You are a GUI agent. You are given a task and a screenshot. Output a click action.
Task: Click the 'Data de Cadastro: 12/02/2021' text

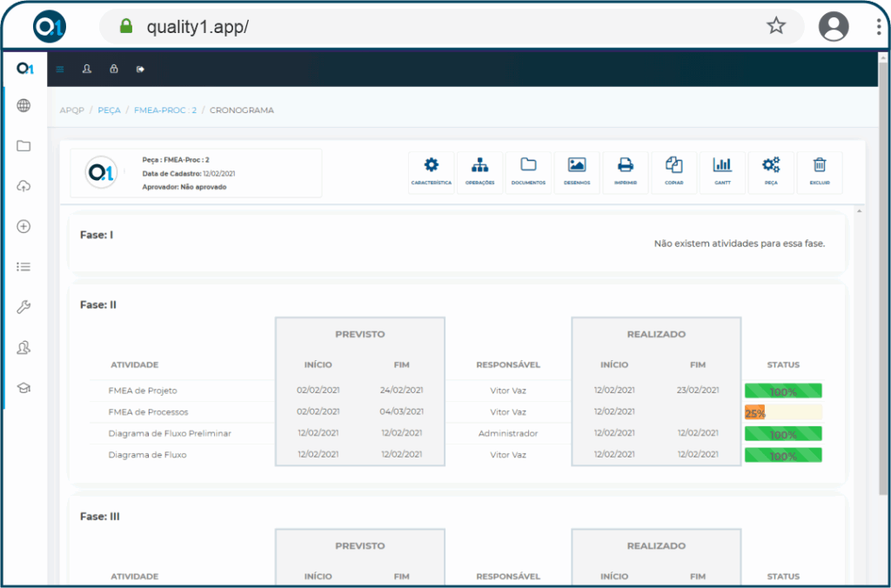[189, 173]
